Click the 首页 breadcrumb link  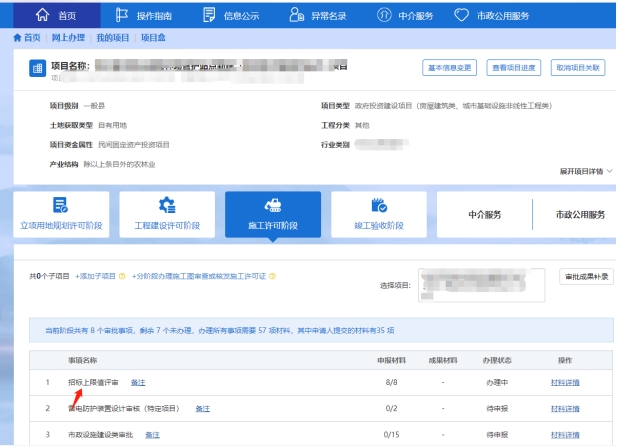(32, 38)
